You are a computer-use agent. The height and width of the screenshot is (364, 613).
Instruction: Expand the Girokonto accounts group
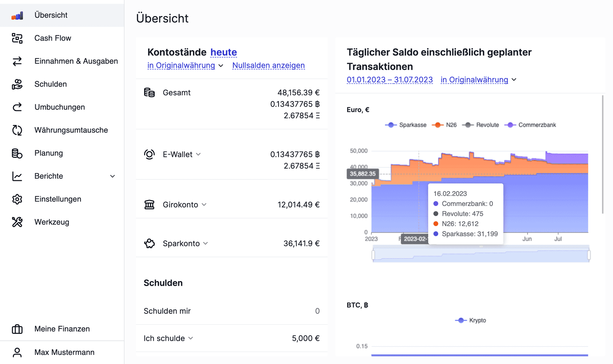point(204,205)
